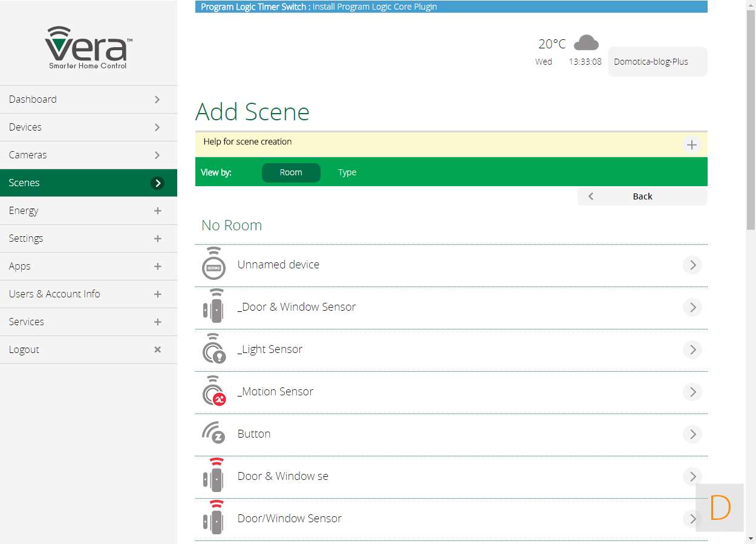Click the Domotica-blog-Plus controller box
The image size is (756, 544).
point(657,62)
